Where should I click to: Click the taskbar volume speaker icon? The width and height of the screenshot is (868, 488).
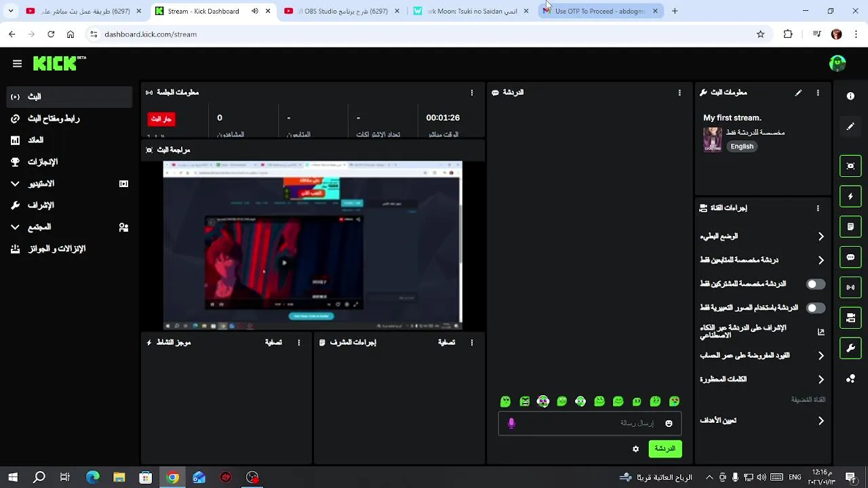pos(762,477)
